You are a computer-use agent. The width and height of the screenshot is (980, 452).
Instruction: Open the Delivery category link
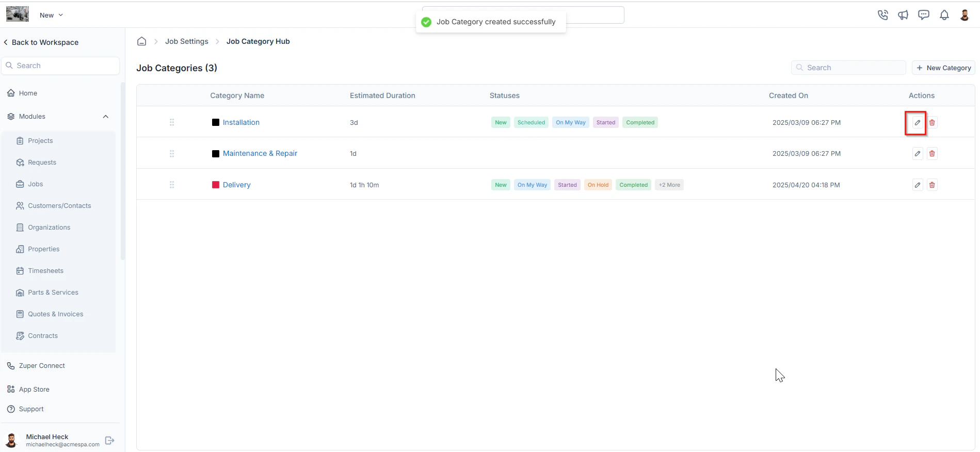click(x=236, y=185)
